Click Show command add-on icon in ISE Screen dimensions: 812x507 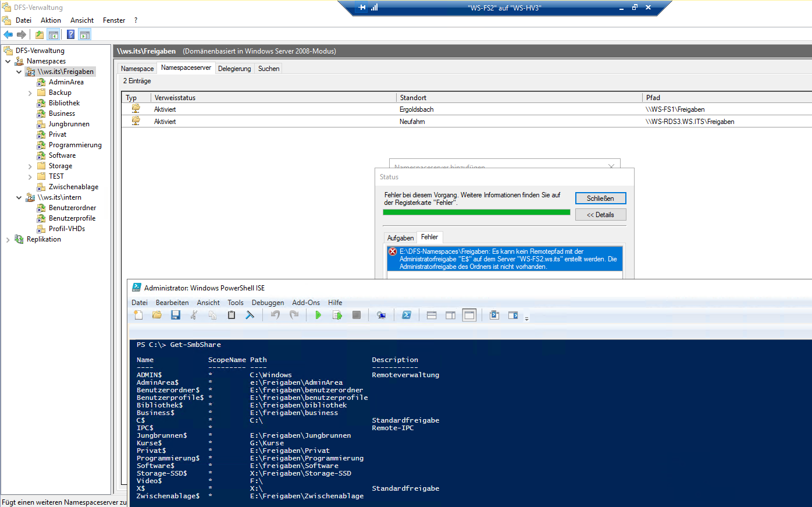click(513, 315)
